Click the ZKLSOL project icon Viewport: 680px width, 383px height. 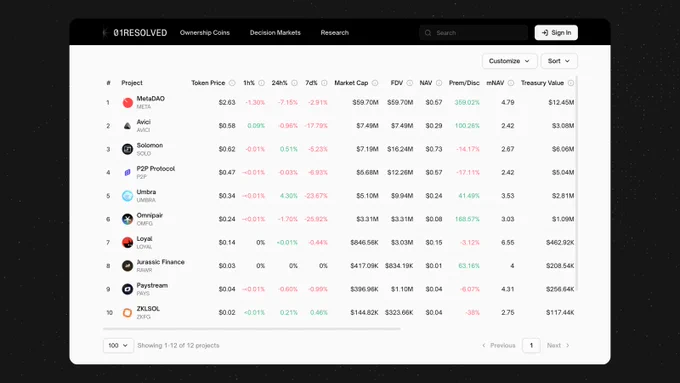click(128, 313)
